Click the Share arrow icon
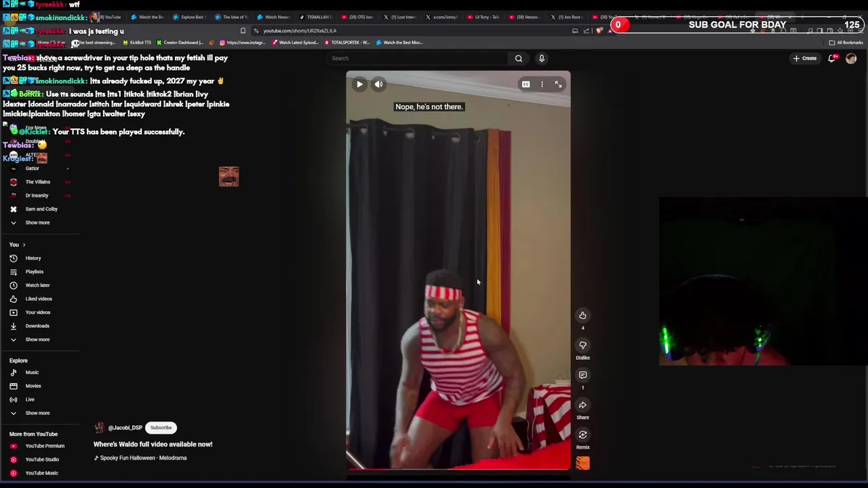Viewport: 868px width, 488px height. [x=583, y=405]
